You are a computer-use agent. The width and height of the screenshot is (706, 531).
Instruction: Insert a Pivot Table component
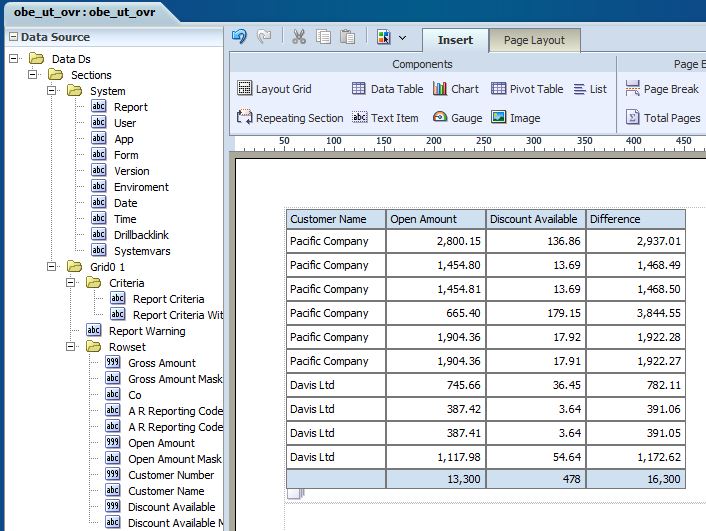click(x=527, y=89)
